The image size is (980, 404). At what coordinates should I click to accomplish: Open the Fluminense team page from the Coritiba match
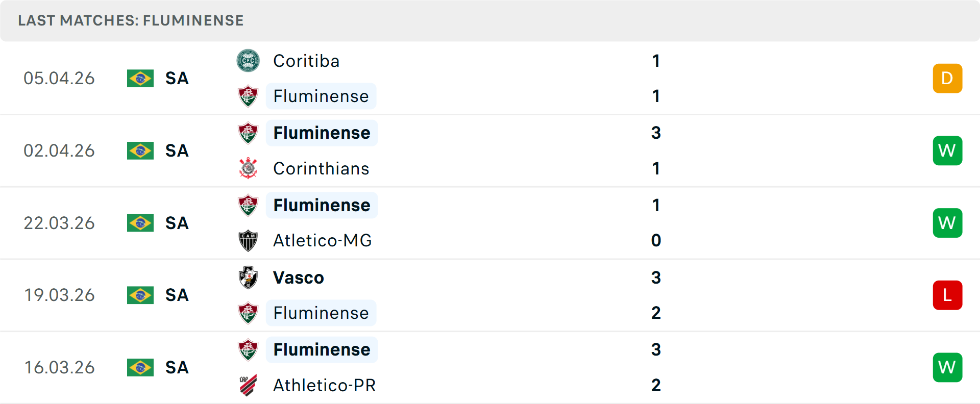tap(321, 96)
